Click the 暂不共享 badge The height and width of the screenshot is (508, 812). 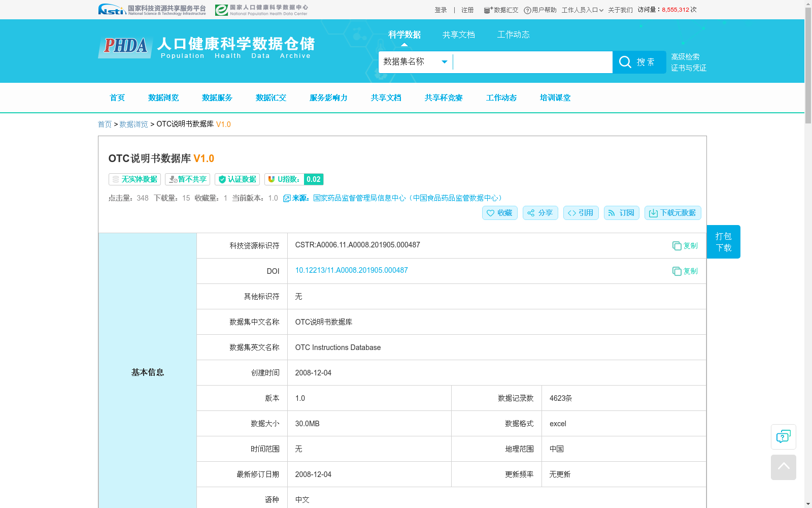click(x=187, y=179)
